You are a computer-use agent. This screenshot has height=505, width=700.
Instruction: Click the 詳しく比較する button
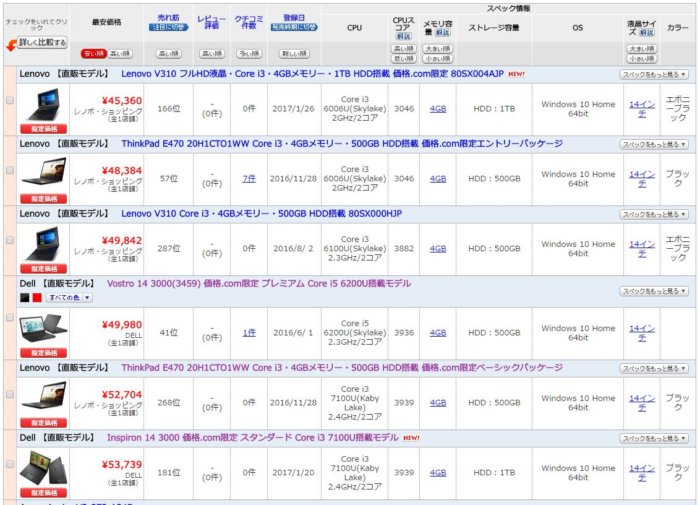click(41, 43)
